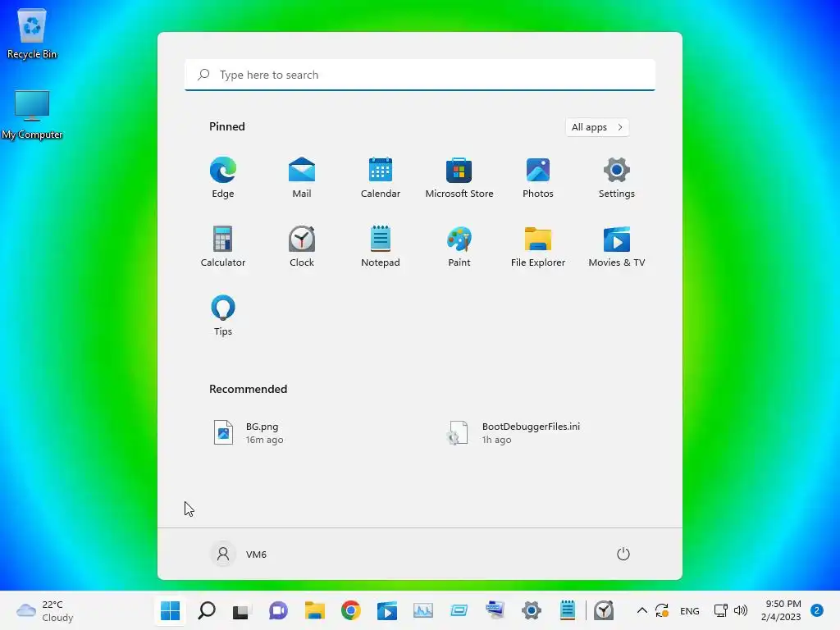
Task: Open the taskbar Search icon
Action: pyautogui.click(x=207, y=610)
